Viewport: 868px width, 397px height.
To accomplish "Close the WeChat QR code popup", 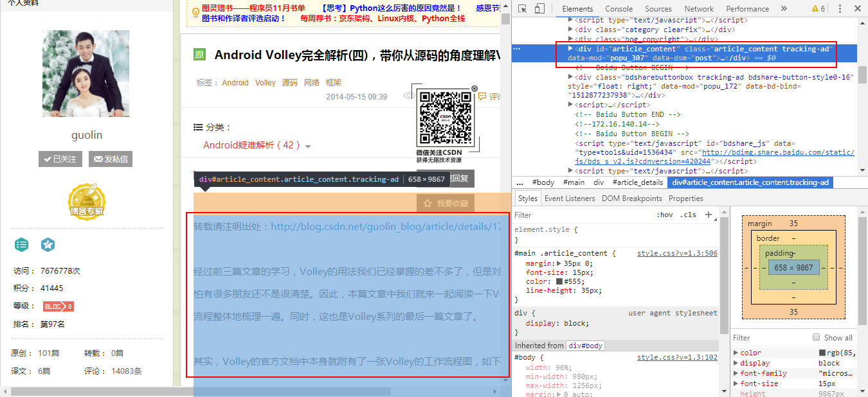I will (475, 89).
